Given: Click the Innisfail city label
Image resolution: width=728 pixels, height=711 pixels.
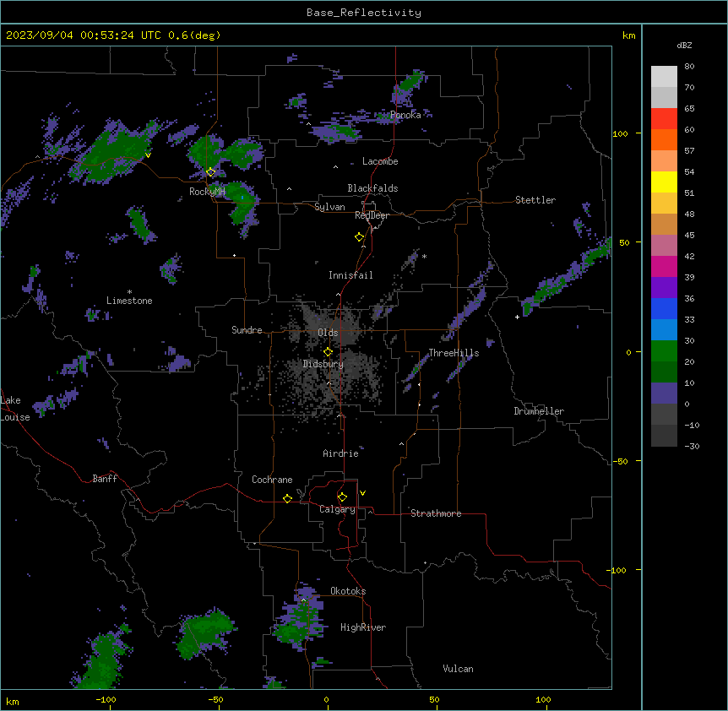Looking at the screenshot, I should click(x=350, y=275).
